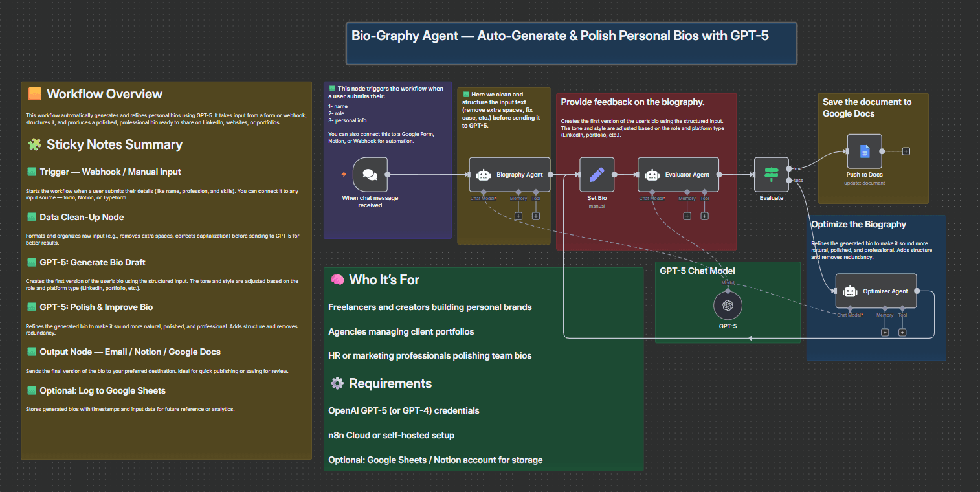Add Memory to the Biography Agent
The height and width of the screenshot is (492, 980).
pyautogui.click(x=518, y=216)
